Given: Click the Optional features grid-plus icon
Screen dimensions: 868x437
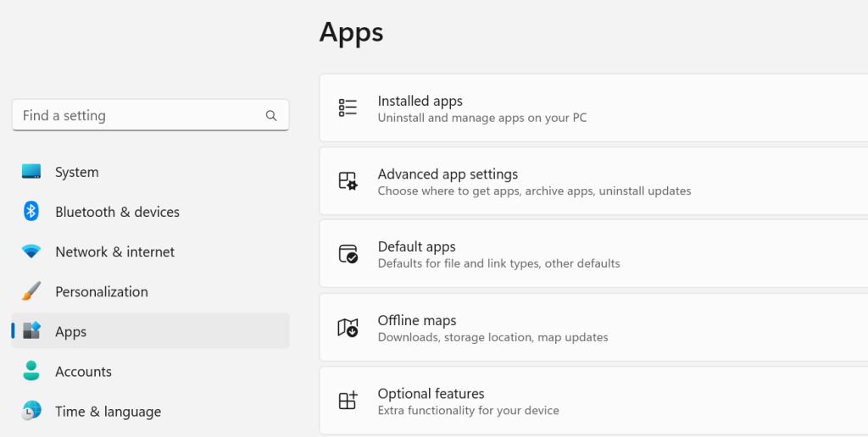Looking at the screenshot, I should [348, 401].
